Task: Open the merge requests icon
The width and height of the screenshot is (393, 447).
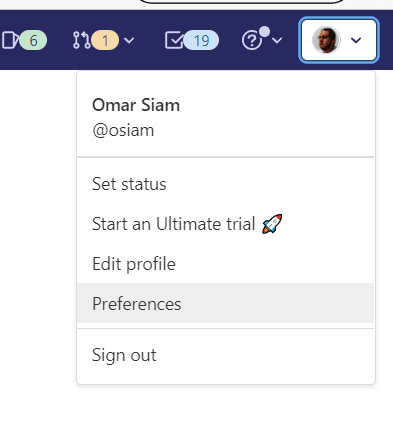Action: point(81,40)
